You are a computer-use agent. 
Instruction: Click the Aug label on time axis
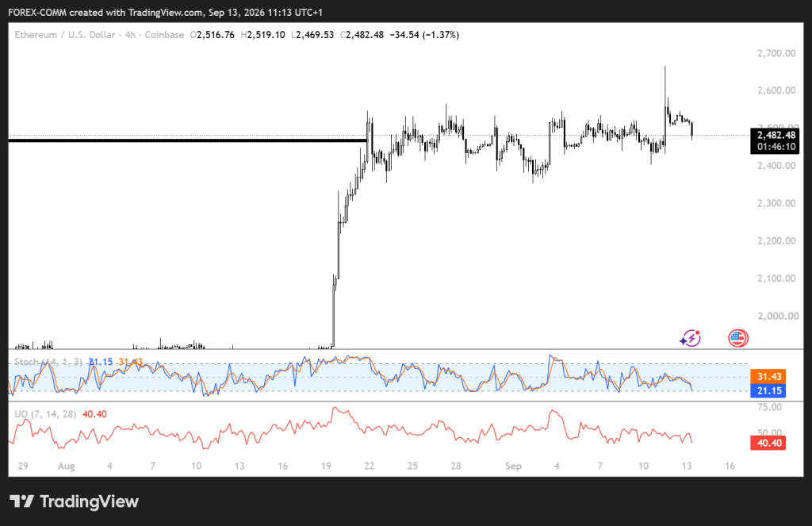[67, 466]
